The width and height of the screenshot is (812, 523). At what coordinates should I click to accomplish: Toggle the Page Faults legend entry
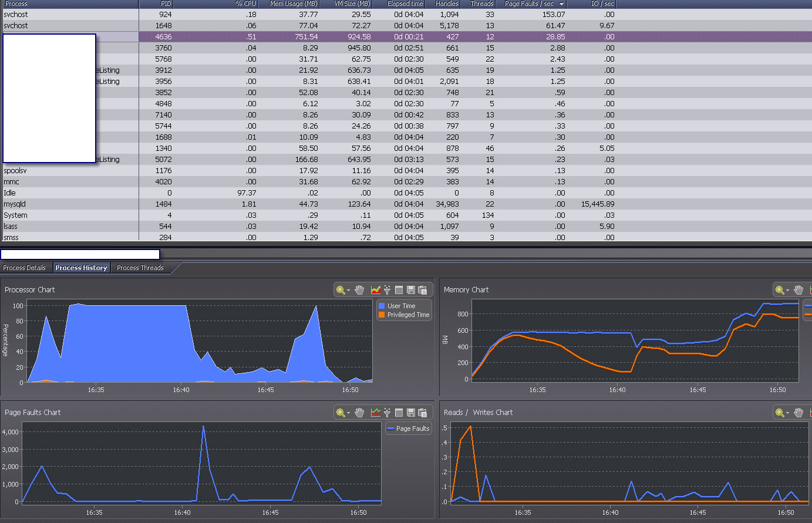[x=408, y=428]
